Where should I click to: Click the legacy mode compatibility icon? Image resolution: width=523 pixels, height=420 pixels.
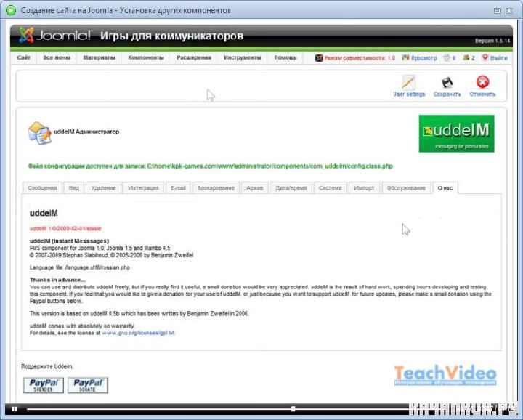pyautogui.click(x=319, y=58)
